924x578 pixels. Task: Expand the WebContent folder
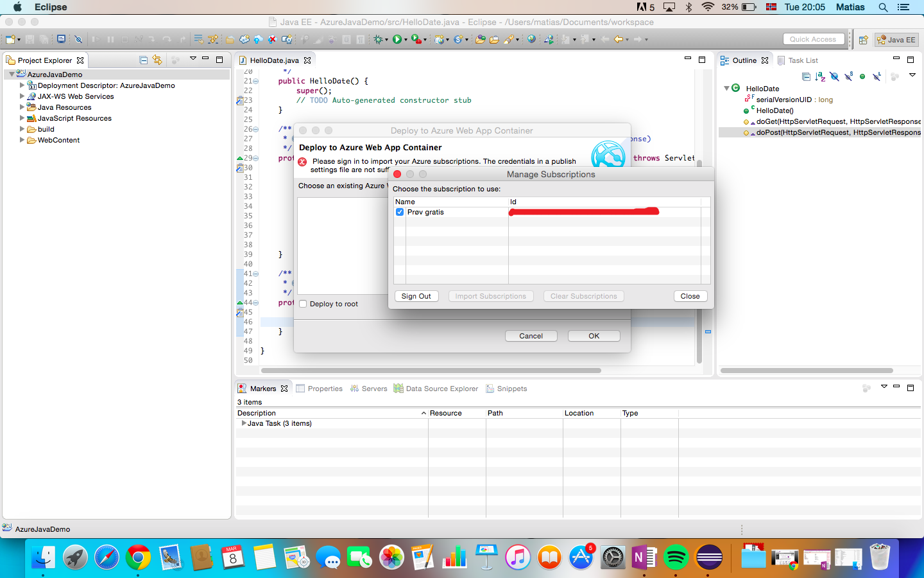[22, 139]
